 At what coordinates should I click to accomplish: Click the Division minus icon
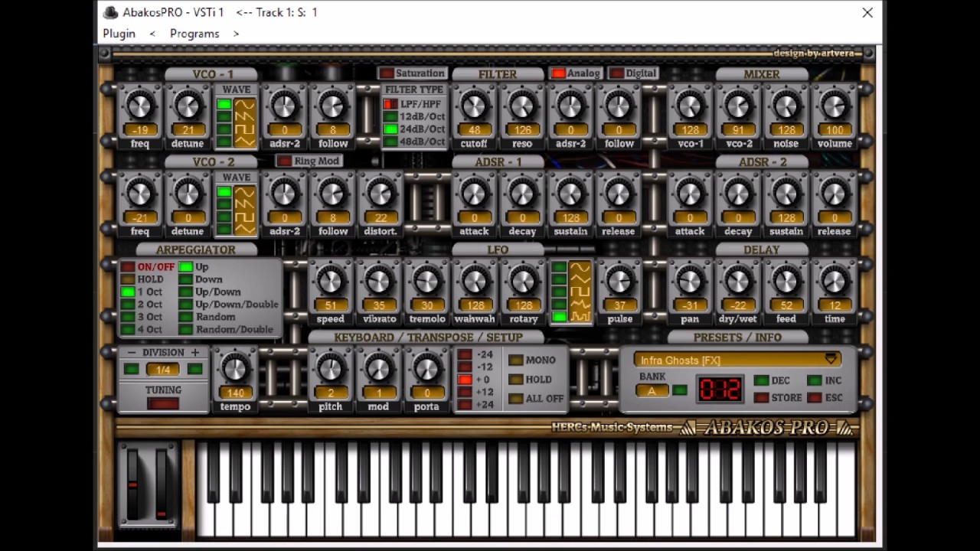(x=132, y=353)
